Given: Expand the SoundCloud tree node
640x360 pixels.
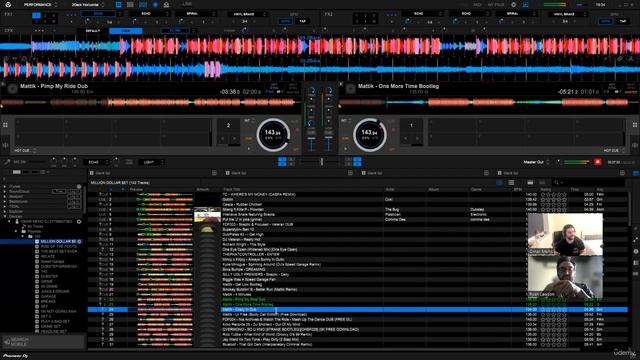Looking at the screenshot, I should coord(4,191).
